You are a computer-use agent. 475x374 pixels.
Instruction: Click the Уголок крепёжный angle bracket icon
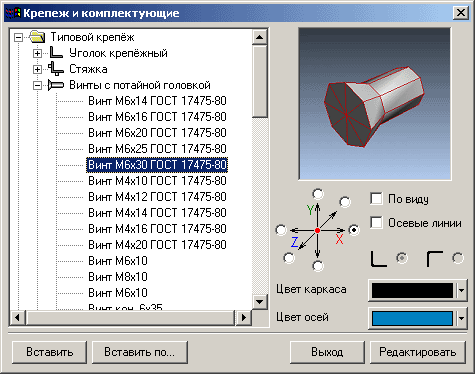[56, 53]
